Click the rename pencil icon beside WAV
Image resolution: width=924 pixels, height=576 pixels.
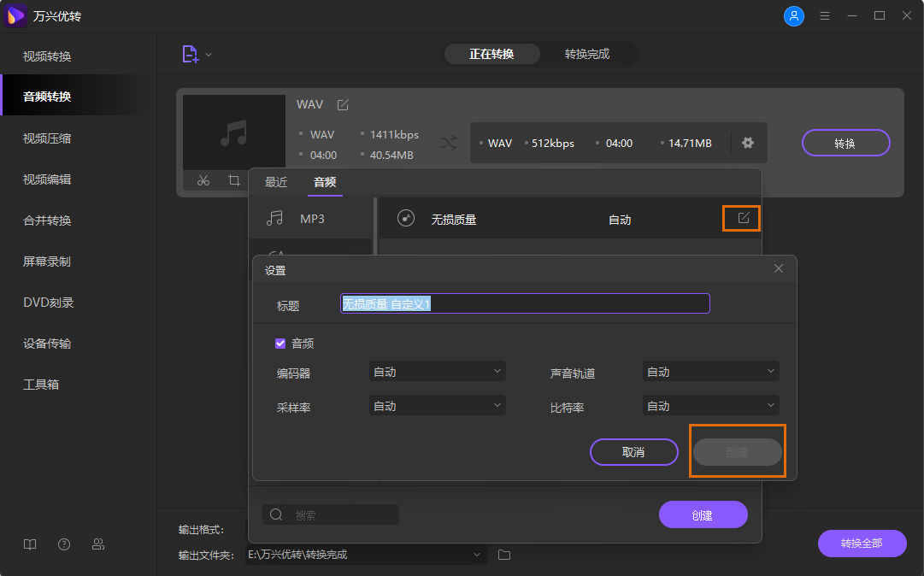point(343,104)
